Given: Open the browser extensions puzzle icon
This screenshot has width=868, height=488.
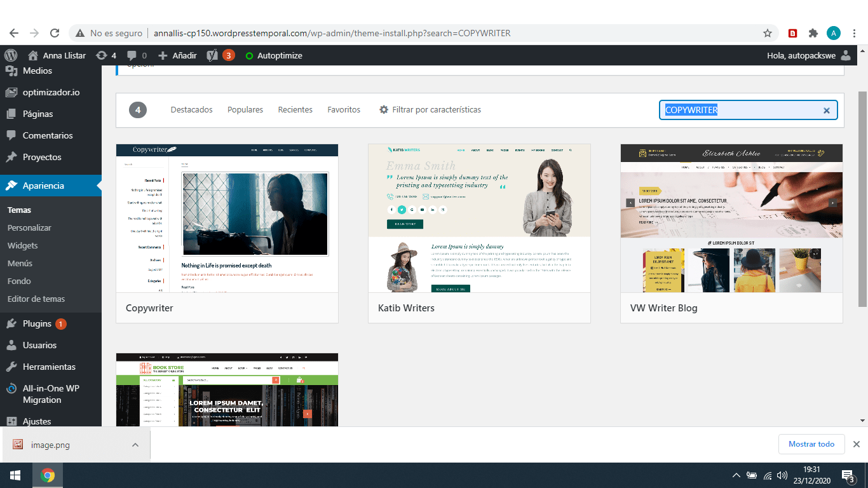Looking at the screenshot, I should [x=813, y=33].
